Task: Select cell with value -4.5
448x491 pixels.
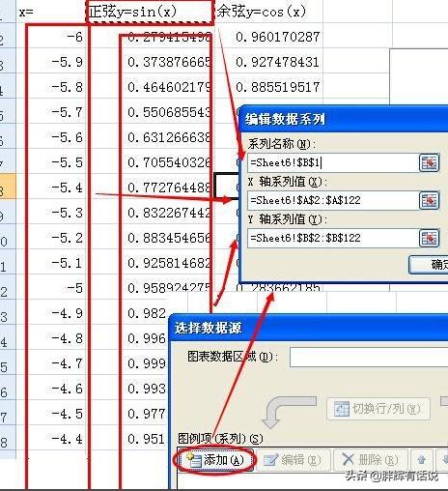Action: coord(51,414)
